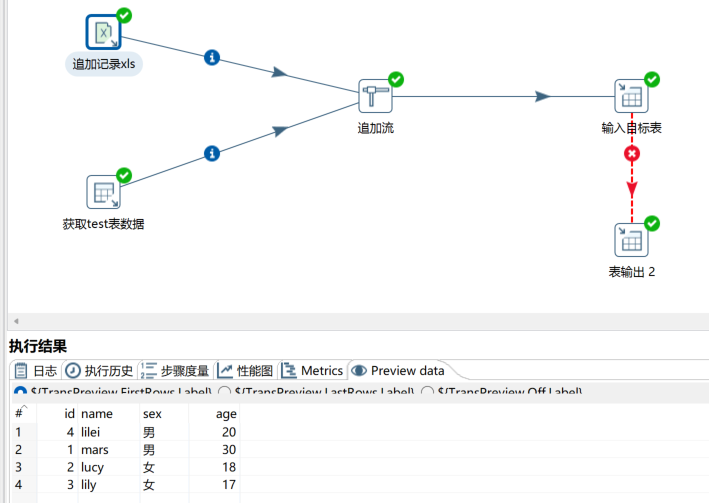Click the 输入目标表 table output step icon
Screen dimensions: 709x503
[631, 97]
